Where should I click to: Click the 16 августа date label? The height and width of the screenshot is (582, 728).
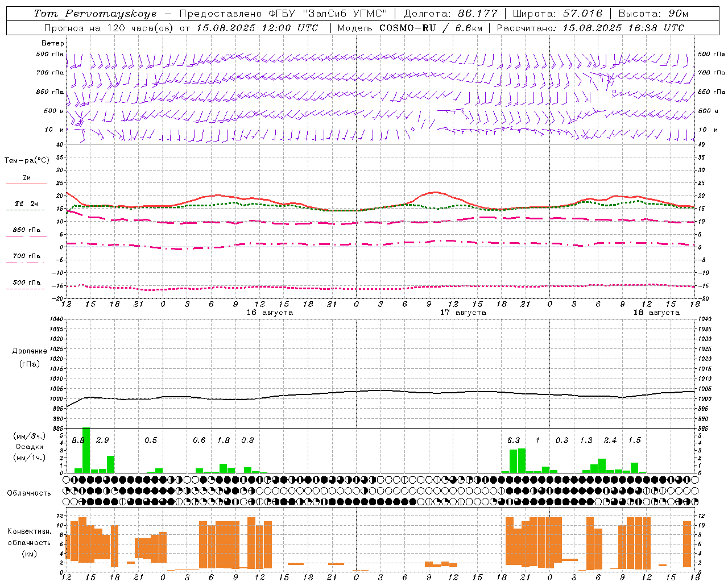pos(270,313)
